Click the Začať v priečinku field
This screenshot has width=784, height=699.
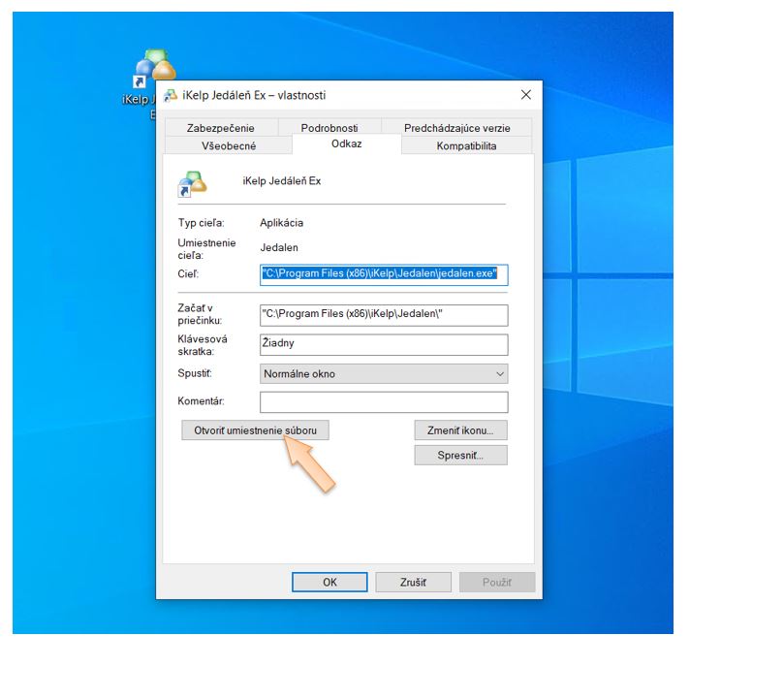(384, 315)
